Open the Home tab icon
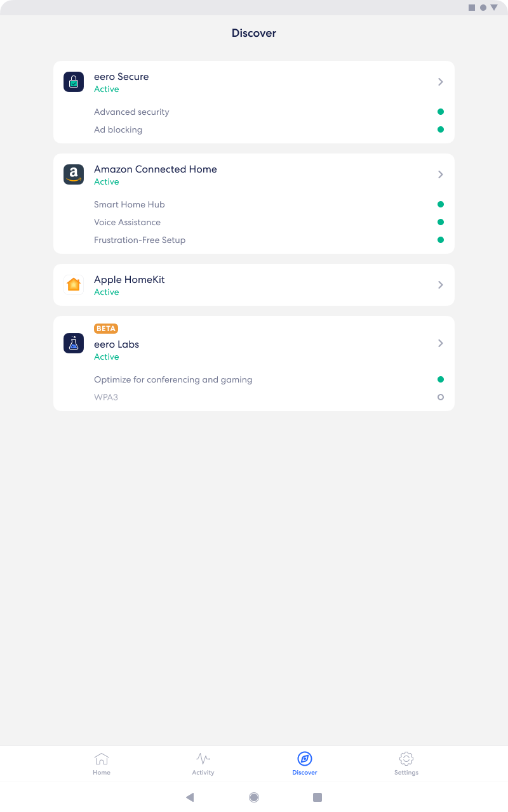The width and height of the screenshot is (508, 812). pos(102,759)
